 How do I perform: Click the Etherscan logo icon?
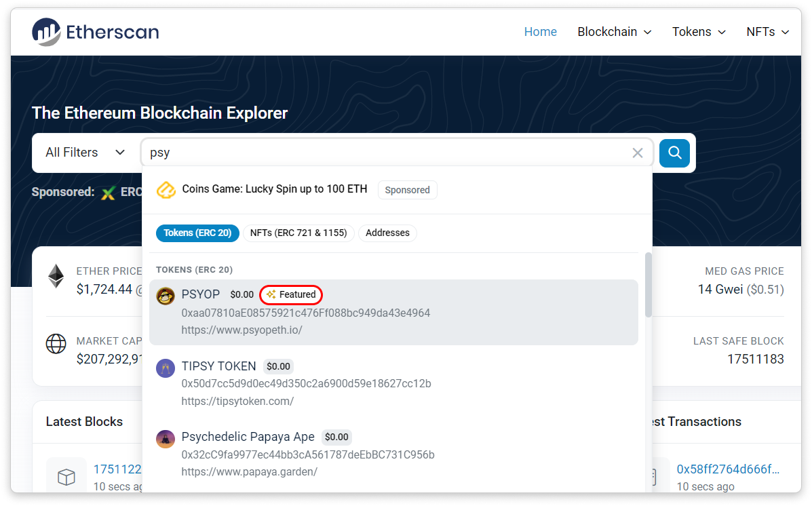[x=46, y=32]
